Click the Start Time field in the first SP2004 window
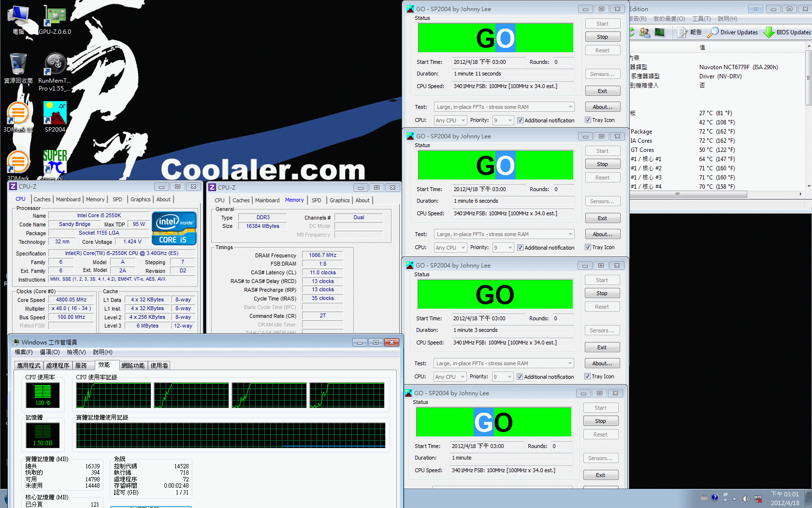This screenshot has height=508, width=812. (x=488, y=62)
